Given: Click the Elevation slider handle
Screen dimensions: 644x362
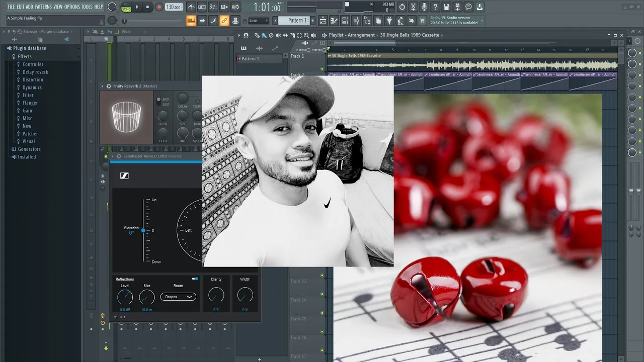Looking at the screenshot, I should point(143,230).
